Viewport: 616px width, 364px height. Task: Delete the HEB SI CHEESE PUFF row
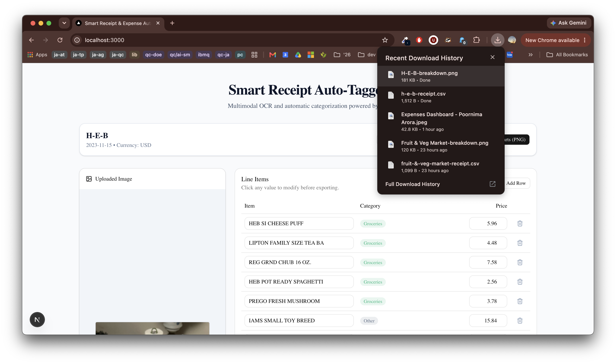coord(520,223)
